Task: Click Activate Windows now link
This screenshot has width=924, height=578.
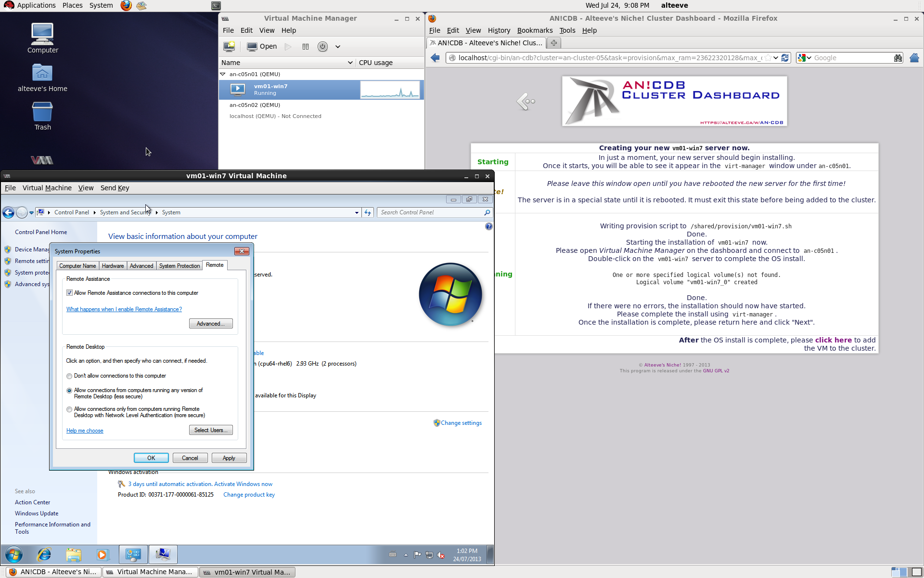Action: click(243, 484)
